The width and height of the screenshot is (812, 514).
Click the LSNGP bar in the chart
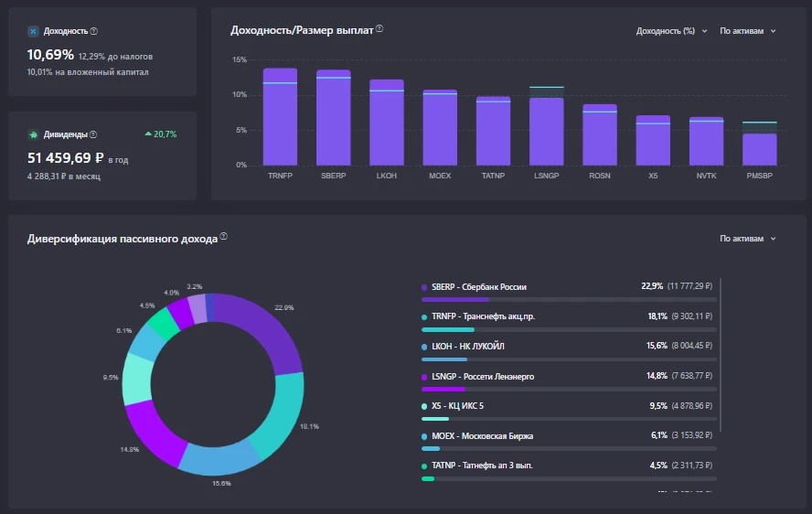click(x=546, y=132)
